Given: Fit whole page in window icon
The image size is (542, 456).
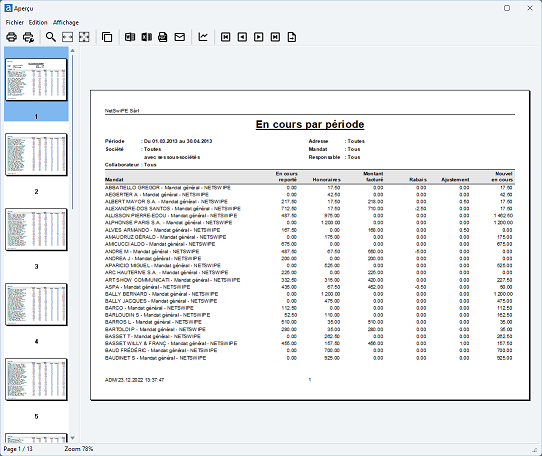Looking at the screenshot, I should (84, 37).
